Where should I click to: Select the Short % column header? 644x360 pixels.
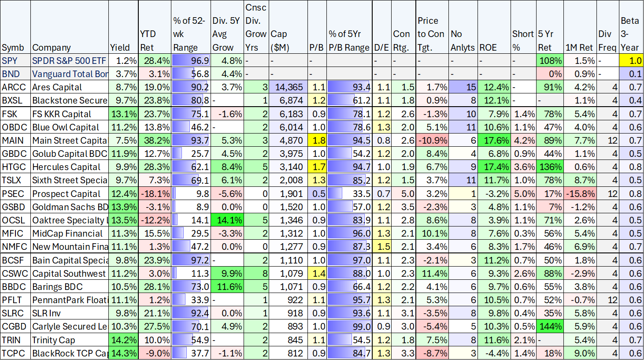click(x=523, y=27)
